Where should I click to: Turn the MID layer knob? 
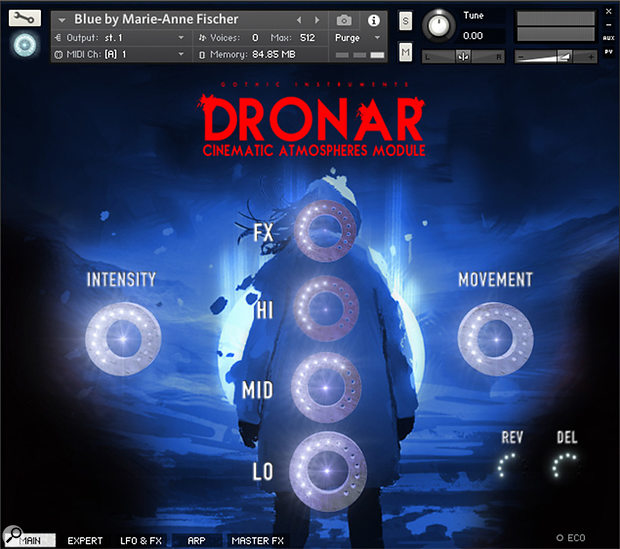326,388
